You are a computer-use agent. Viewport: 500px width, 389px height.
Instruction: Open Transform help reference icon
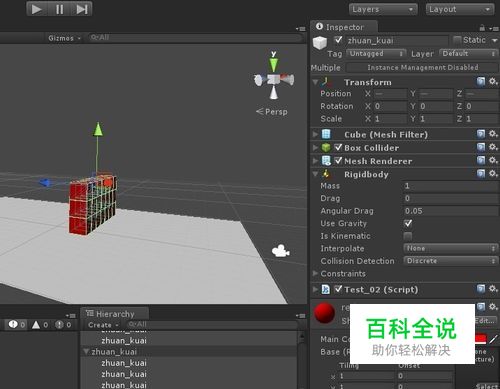click(x=481, y=81)
